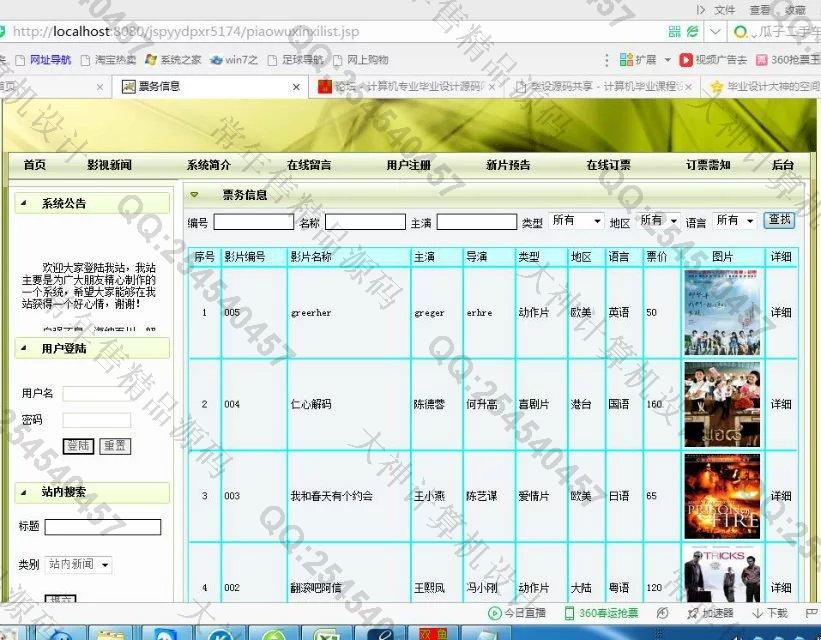
Task: Collapse the 用户登陆 panel arrow
Action: pyautogui.click(x=24, y=348)
